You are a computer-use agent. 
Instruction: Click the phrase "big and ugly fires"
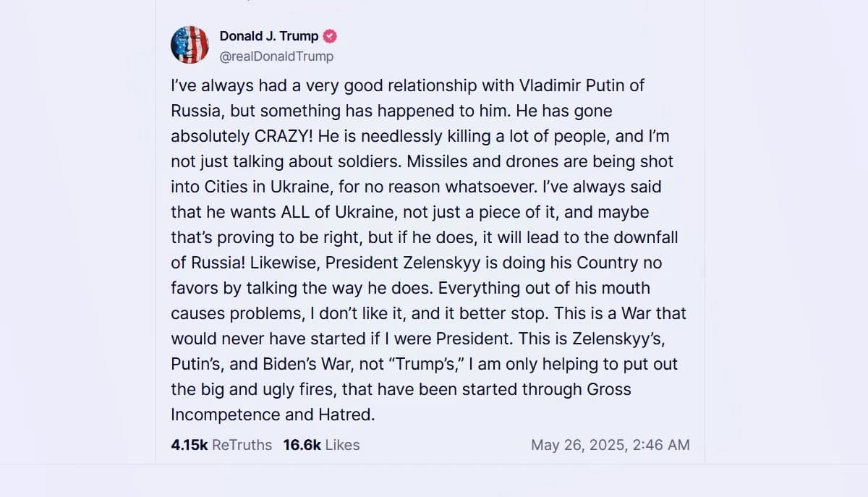pos(265,389)
